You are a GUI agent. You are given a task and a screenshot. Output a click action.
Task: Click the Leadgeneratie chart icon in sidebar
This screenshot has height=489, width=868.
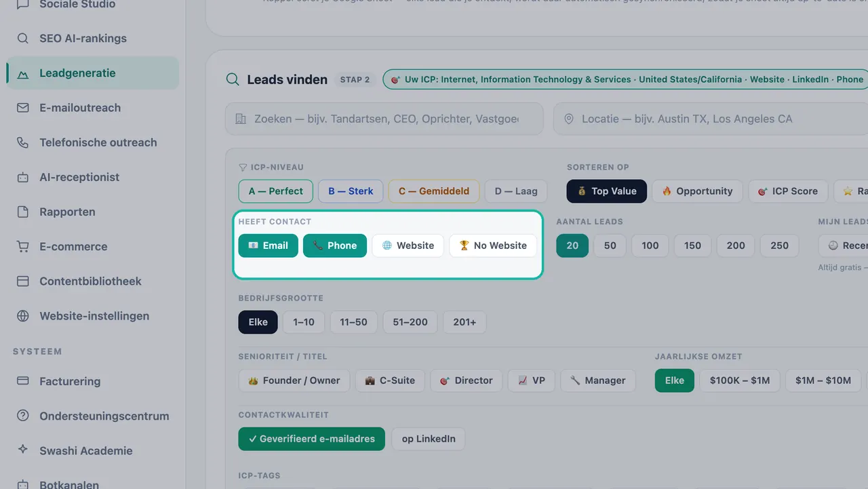point(23,73)
